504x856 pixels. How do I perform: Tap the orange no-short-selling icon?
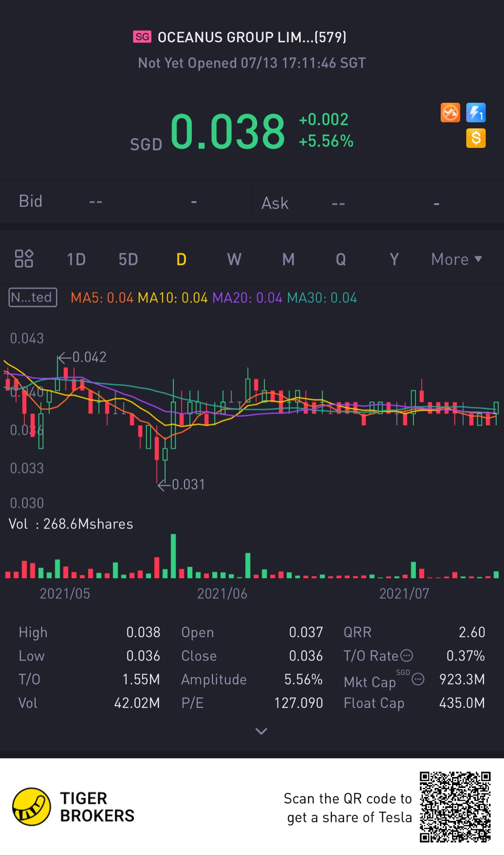coord(450,113)
